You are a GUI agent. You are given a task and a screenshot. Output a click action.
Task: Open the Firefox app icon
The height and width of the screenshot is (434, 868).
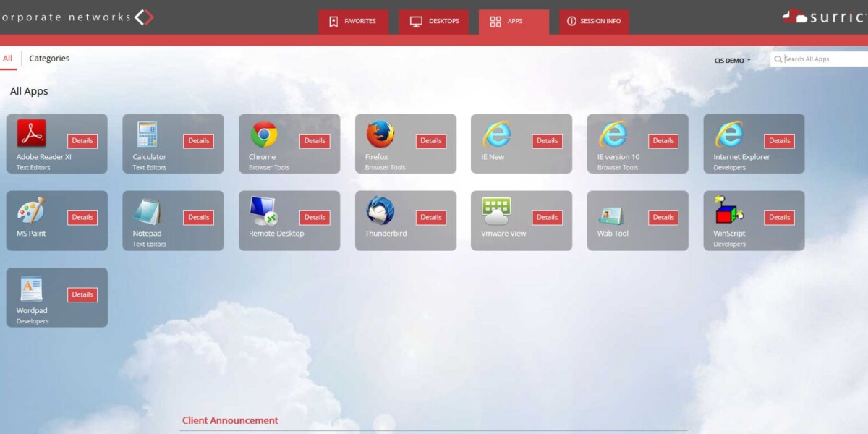(380, 134)
